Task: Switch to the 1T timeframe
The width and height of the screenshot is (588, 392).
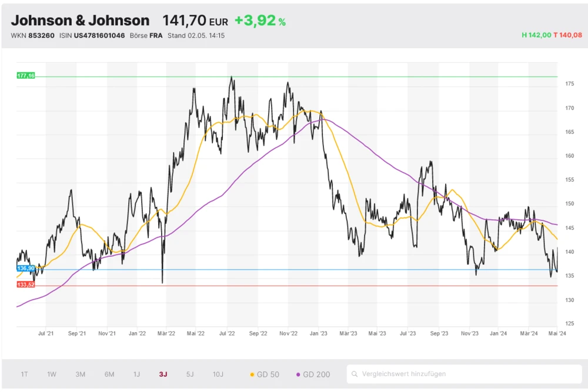Action: point(24,374)
